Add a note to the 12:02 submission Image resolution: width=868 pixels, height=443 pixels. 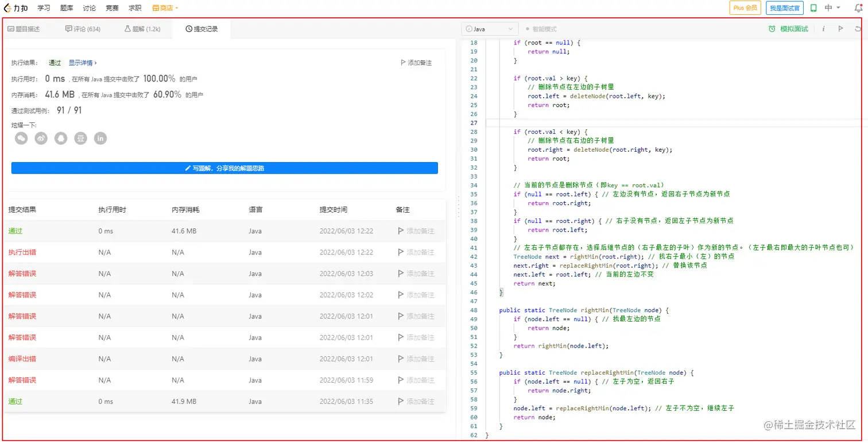416,295
